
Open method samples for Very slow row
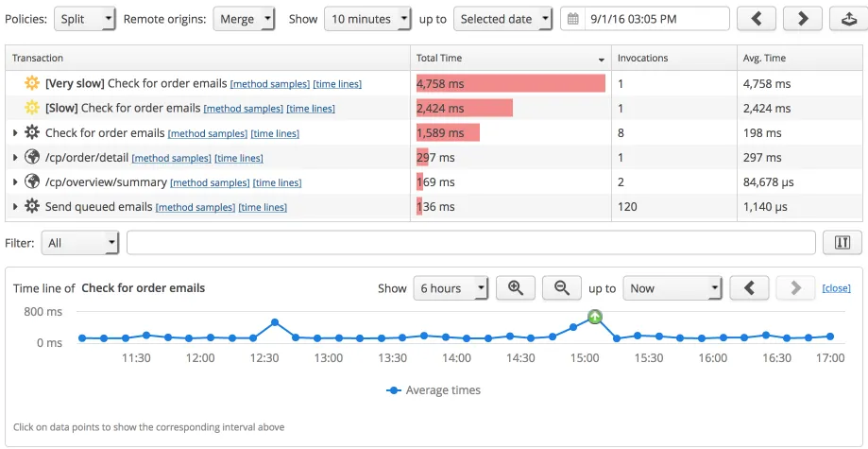(269, 84)
